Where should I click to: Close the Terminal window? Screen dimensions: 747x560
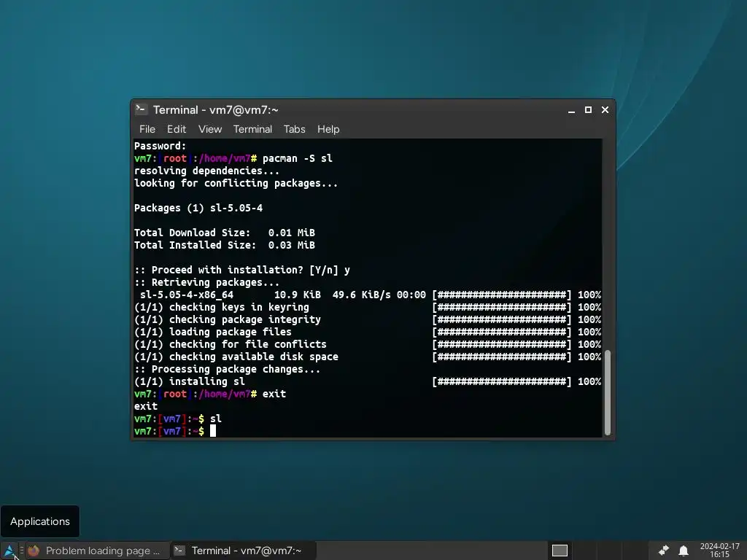(x=605, y=110)
